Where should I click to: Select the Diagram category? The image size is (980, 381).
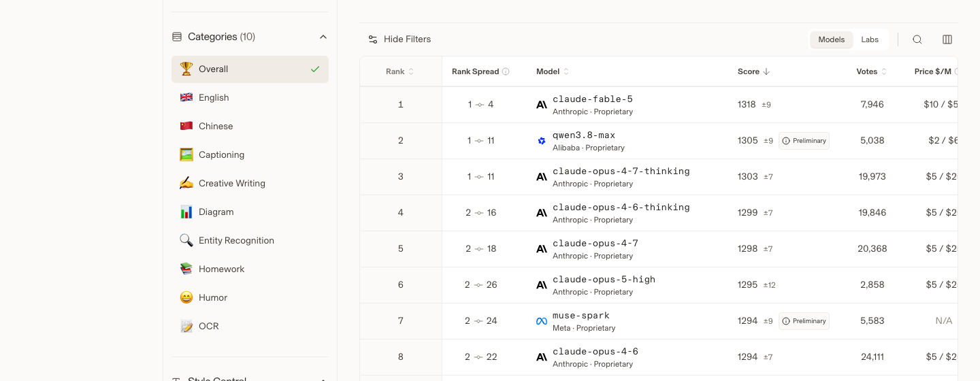click(x=250, y=212)
